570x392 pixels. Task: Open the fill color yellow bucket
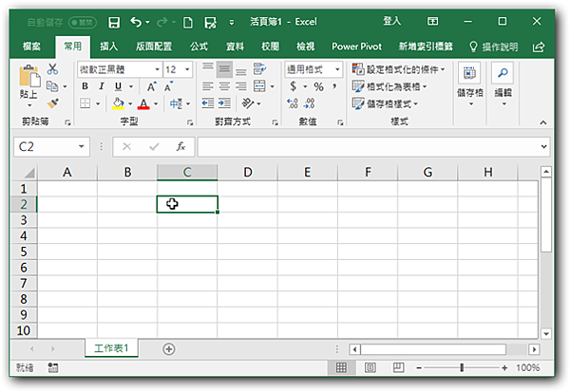pyautogui.click(x=118, y=103)
